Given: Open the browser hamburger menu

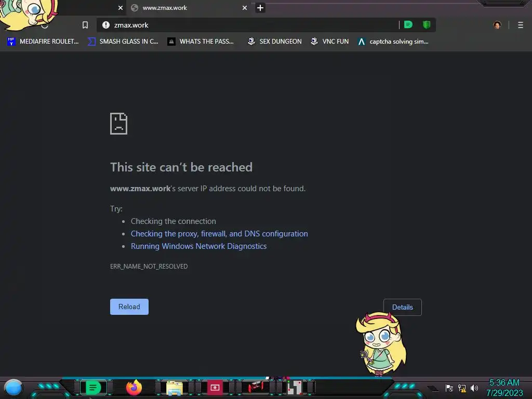Looking at the screenshot, I should click(521, 25).
